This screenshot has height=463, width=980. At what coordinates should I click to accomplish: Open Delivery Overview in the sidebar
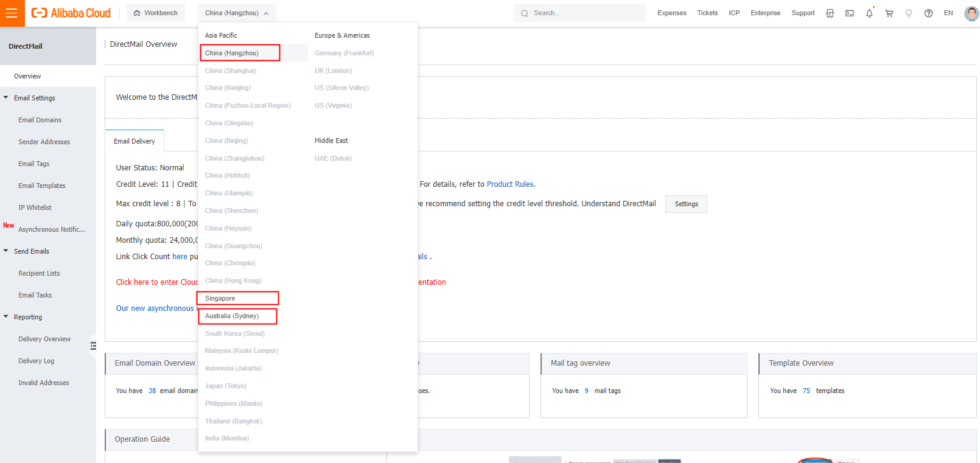tap(44, 339)
